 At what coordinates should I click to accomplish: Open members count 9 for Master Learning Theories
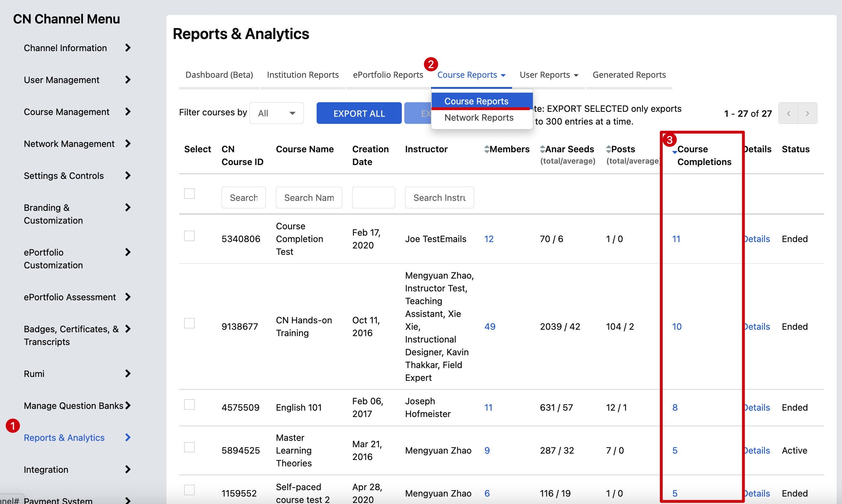[487, 450]
